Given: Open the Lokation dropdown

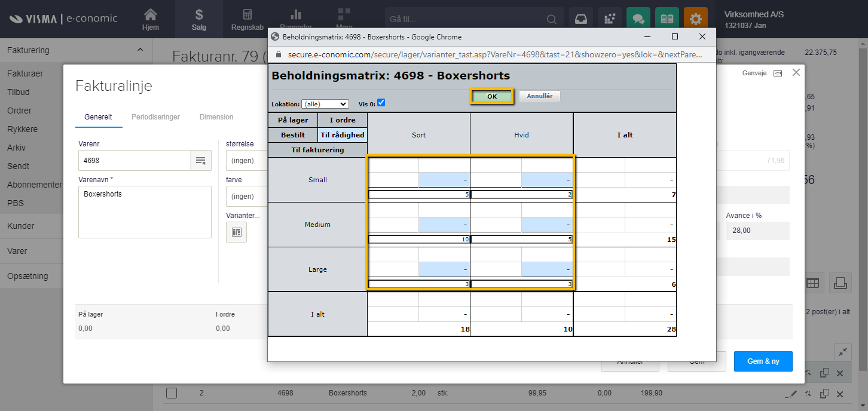Looking at the screenshot, I should point(325,104).
